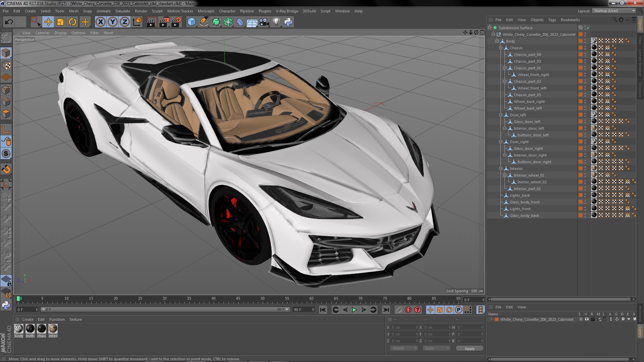
Task: Toggle the Z axis lock
Action: coord(125,22)
